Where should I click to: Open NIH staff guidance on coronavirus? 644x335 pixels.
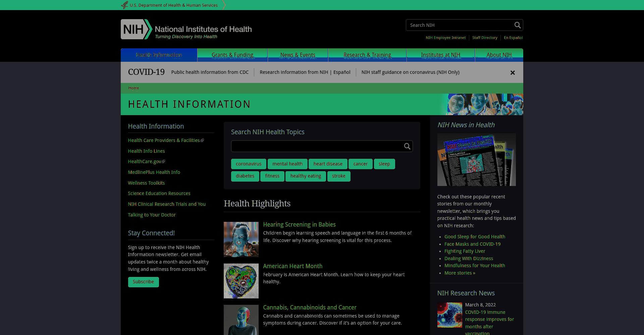411,72
